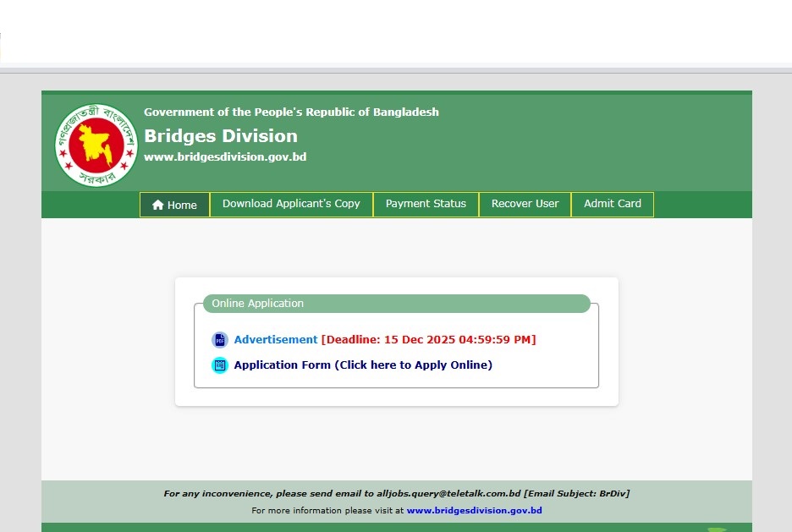The height and width of the screenshot is (532, 792).
Task: Go to the Payment Status page
Action: 426,204
